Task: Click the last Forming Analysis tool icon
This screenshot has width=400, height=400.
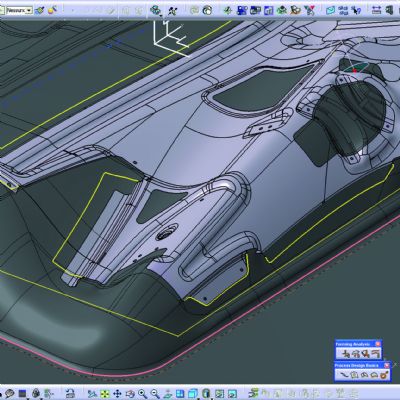Action: click(376, 354)
